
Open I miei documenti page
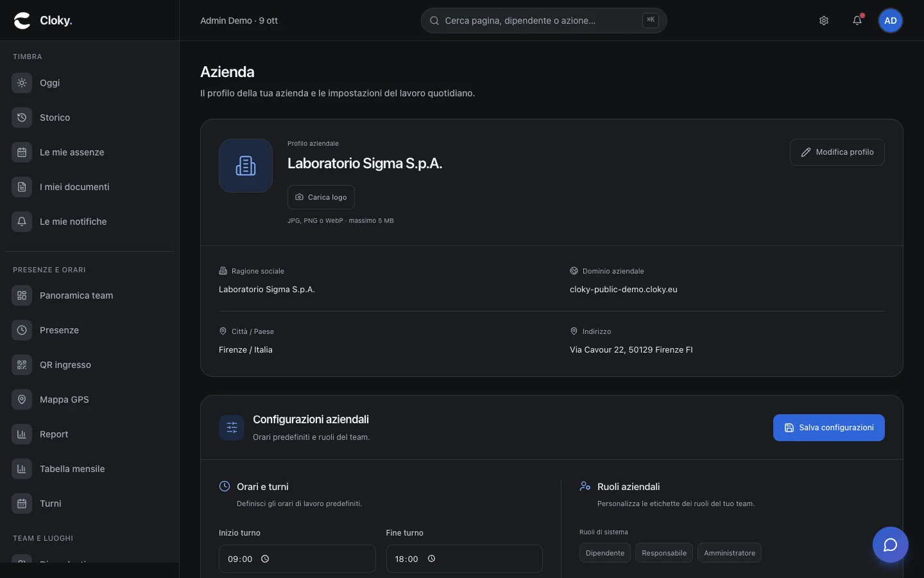point(89,187)
